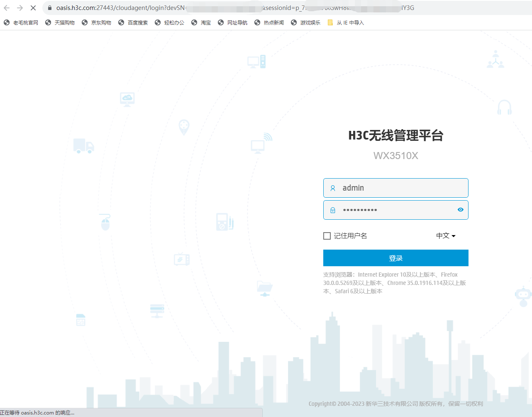The width and height of the screenshot is (532, 417).
Task: Open the 百度搜索 bookmark
Action: click(133, 23)
